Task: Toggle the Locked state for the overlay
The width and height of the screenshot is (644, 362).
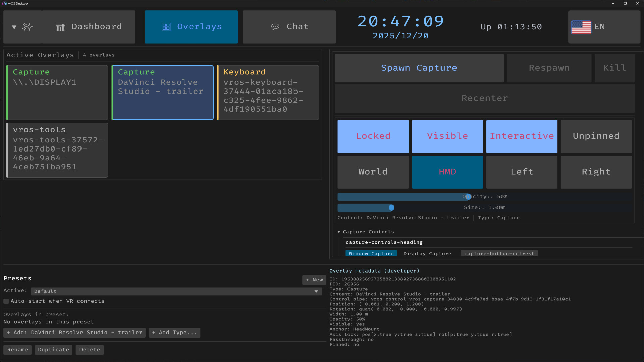Action: click(x=373, y=136)
